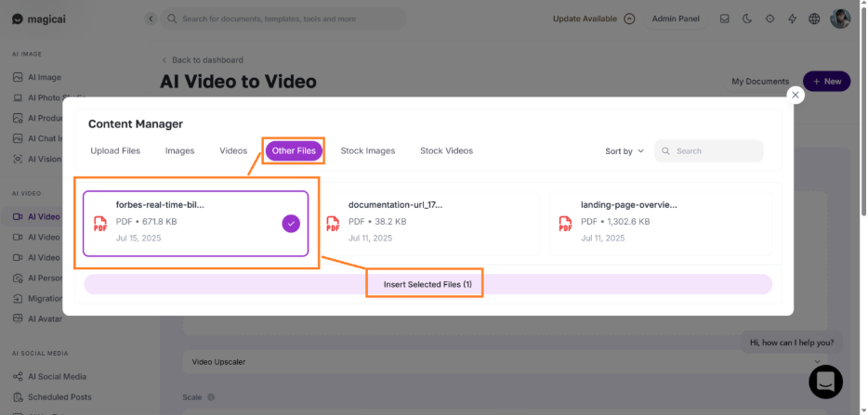Viewport: 868px width, 415px height.
Task: Deselect the forbes-real-time PDF checkmark
Action: tap(291, 224)
